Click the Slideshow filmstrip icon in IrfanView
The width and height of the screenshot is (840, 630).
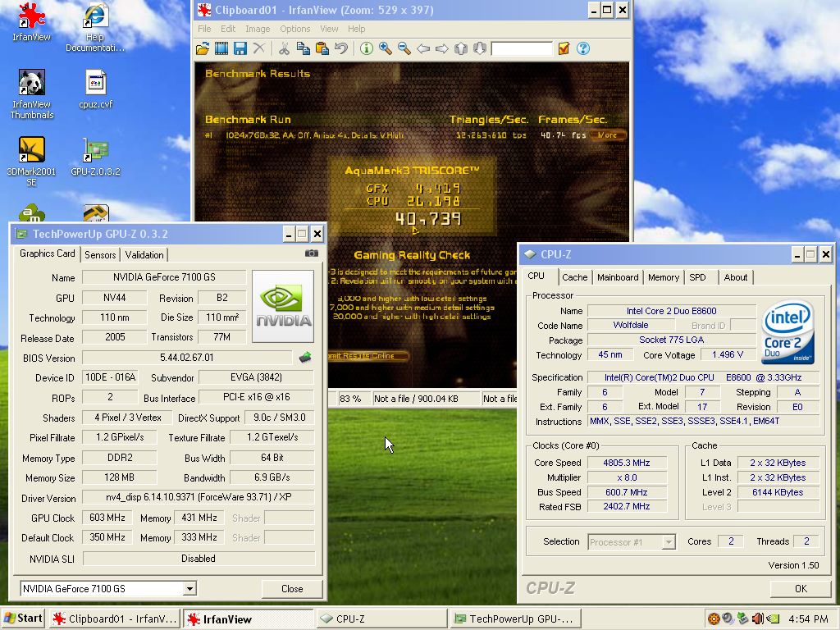click(221, 48)
